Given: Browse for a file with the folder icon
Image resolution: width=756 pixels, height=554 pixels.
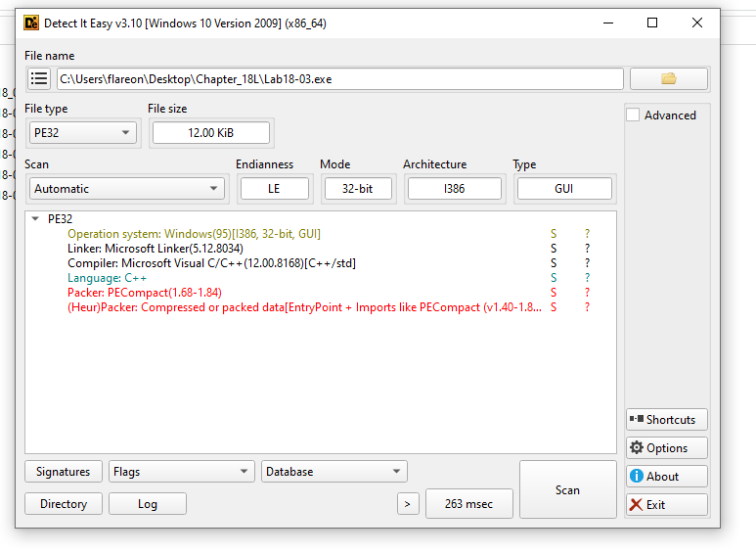Looking at the screenshot, I should (669, 78).
